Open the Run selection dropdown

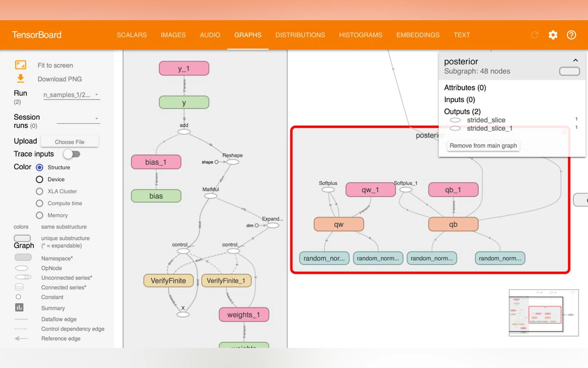point(72,95)
